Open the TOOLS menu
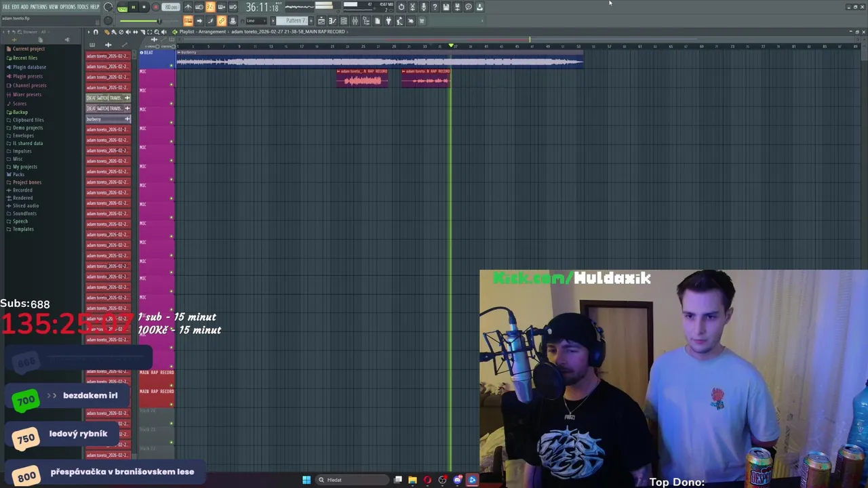The width and height of the screenshot is (868, 488). [83, 7]
